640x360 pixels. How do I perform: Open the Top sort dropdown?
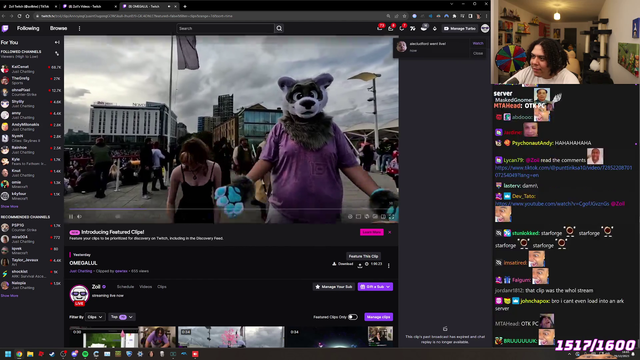pos(121,317)
